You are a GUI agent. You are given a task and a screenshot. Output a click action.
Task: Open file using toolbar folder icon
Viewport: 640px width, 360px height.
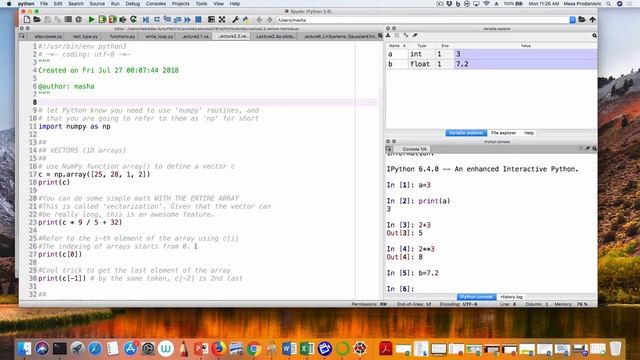37,19
